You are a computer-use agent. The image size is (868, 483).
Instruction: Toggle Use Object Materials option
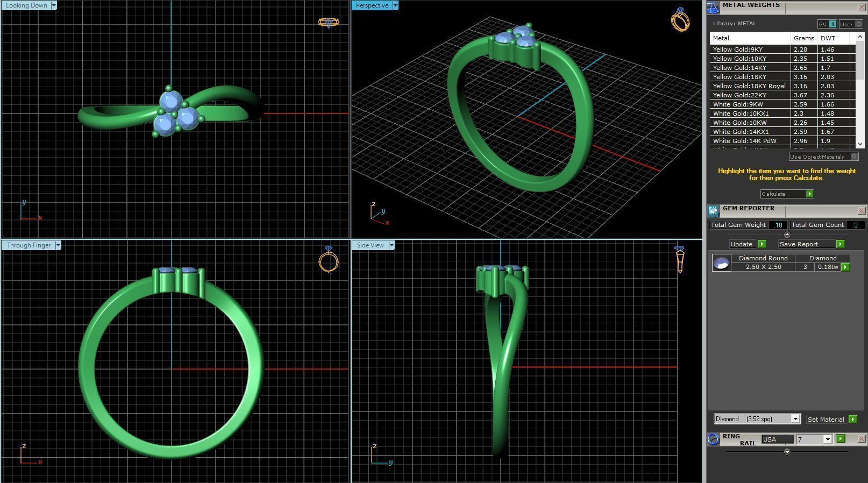click(x=823, y=157)
